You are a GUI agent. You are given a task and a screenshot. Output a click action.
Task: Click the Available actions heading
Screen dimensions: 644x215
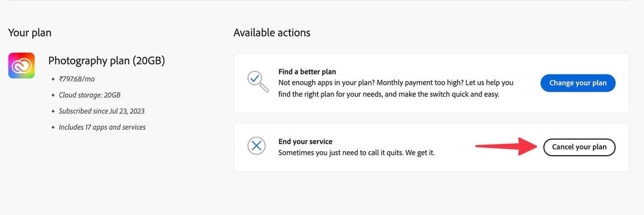tap(271, 33)
